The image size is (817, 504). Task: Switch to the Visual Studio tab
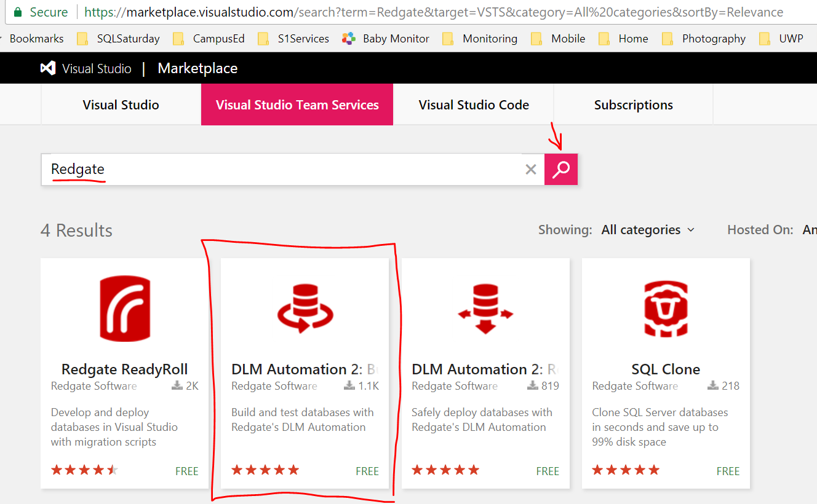(x=121, y=104)
